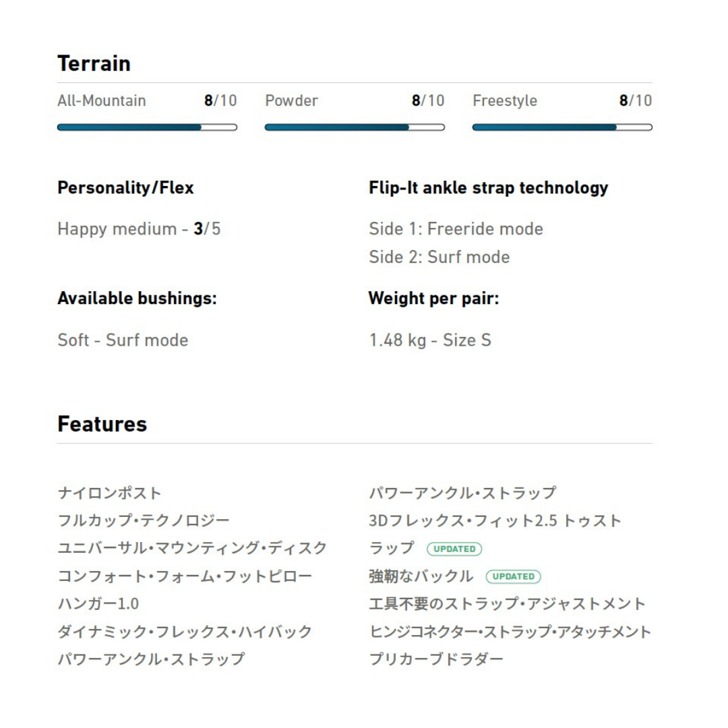Select the 1.48 kg - Size S weight text
This screenshot has height=728, width=728.
tap(429, 340)
